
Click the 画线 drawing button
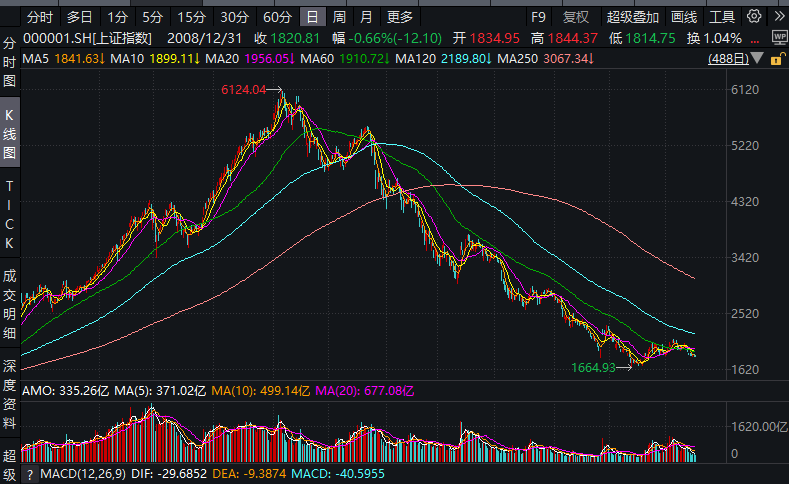point(684,17)
